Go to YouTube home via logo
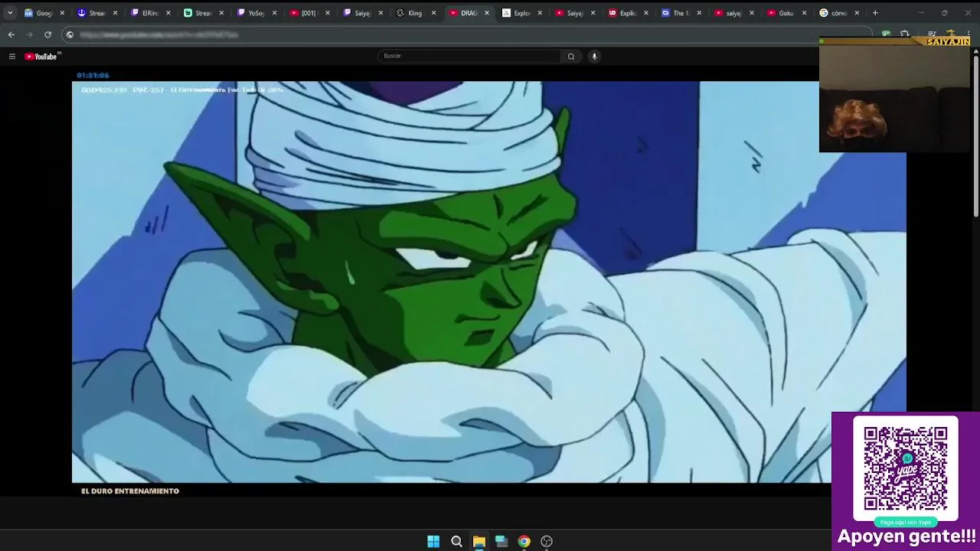Viewport: 980px width, 551px height. pyautogui.click(x=42, y=56)
